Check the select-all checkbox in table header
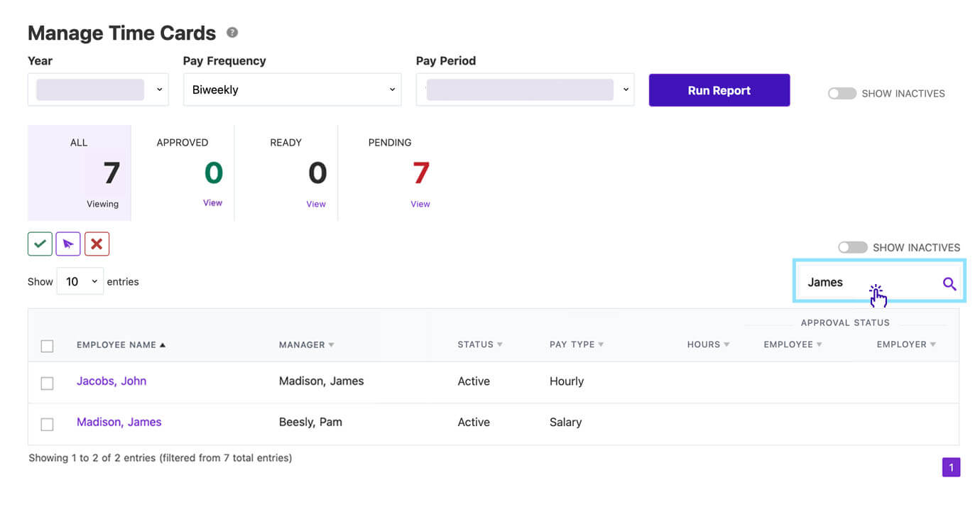The image size is (980, 522). point(47,346)
